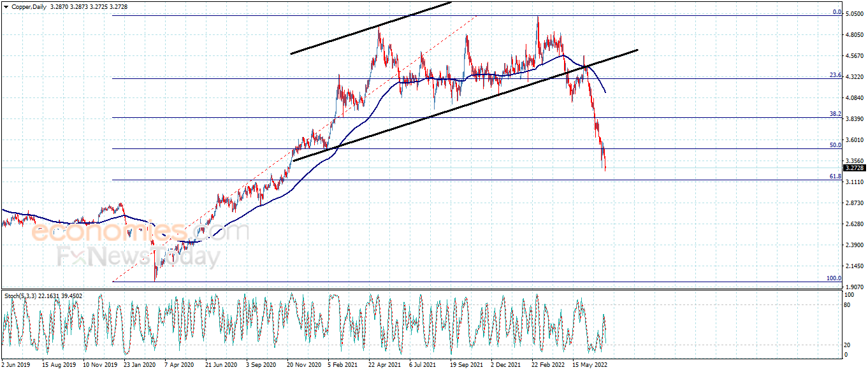Screen dimensions: 868x372
Task: Click the 100.0 Fibonacci level label
Action: 834,278
